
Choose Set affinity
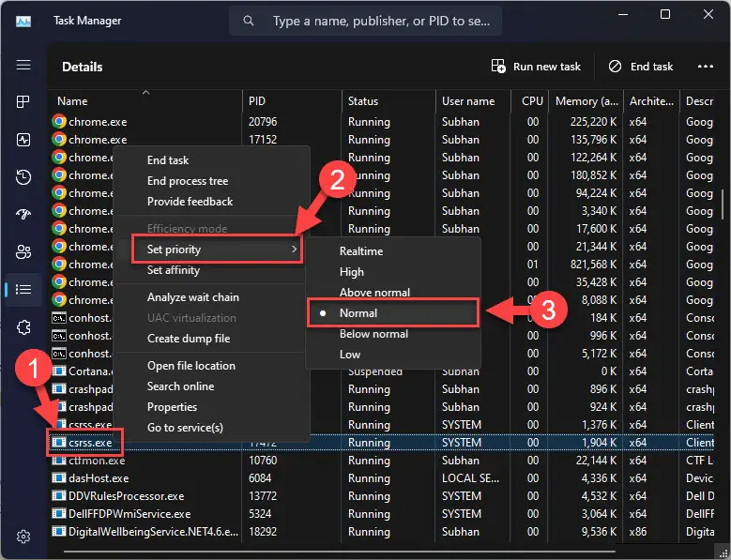tap(212, 270)
